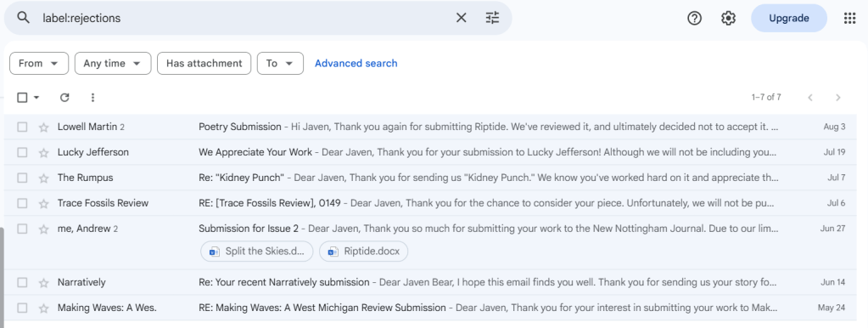Image resolution: width=868 pixels, height=328 pixels.
Task: Star The Rumpus email
Action: pyautogui.click(x=44, y=178)
